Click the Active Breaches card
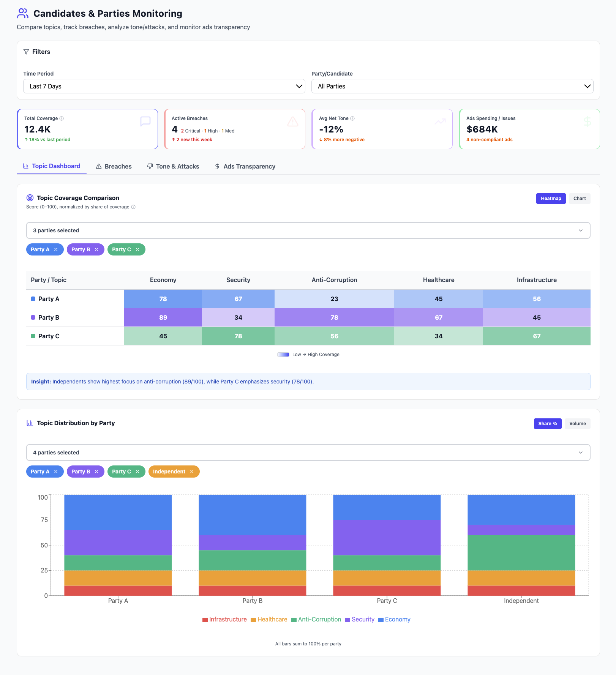The height and width of the screenshot is (675, 616). pos(235,129)
